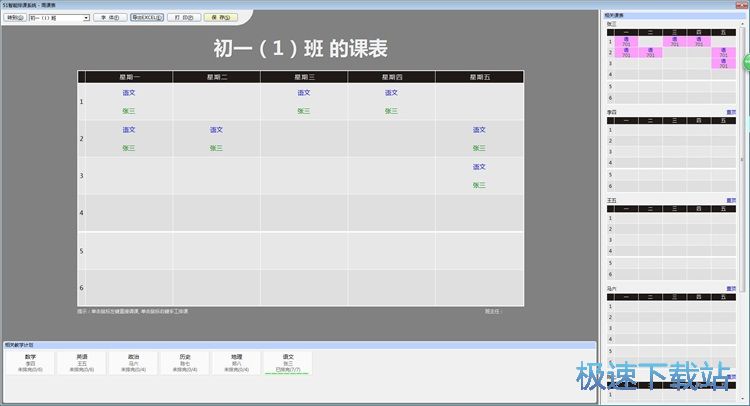
Task: Click the empty 星期二 period 1 cell
Action: tap(216, 102)
